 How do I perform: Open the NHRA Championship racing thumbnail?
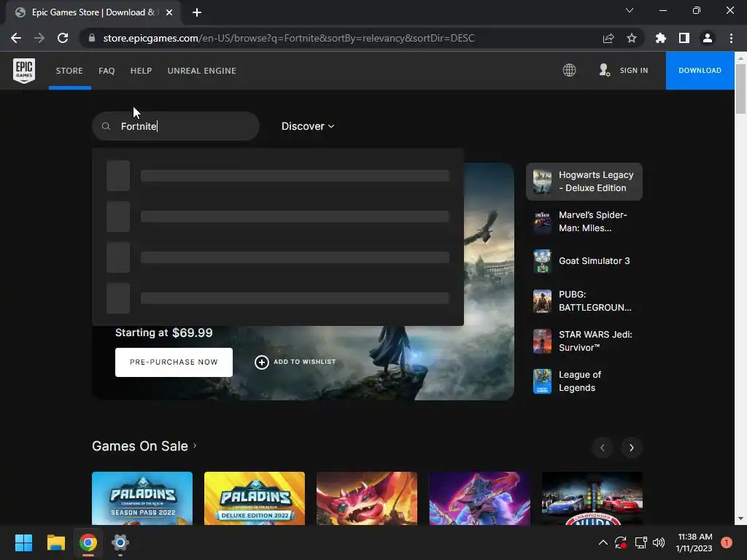(592, 498)
